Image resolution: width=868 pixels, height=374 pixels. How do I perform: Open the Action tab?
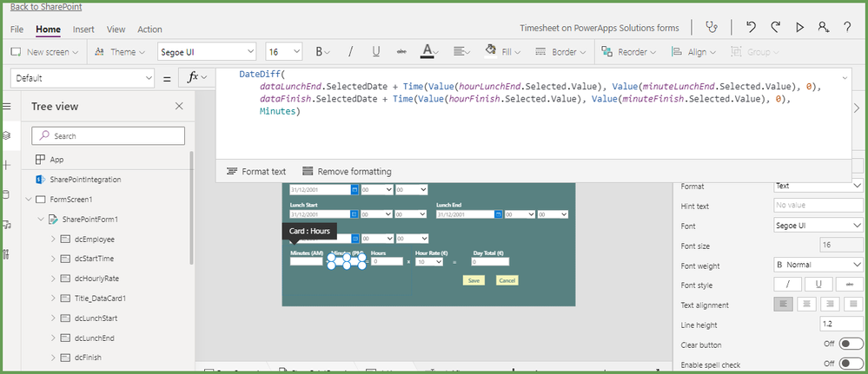(x=149, y=30)
